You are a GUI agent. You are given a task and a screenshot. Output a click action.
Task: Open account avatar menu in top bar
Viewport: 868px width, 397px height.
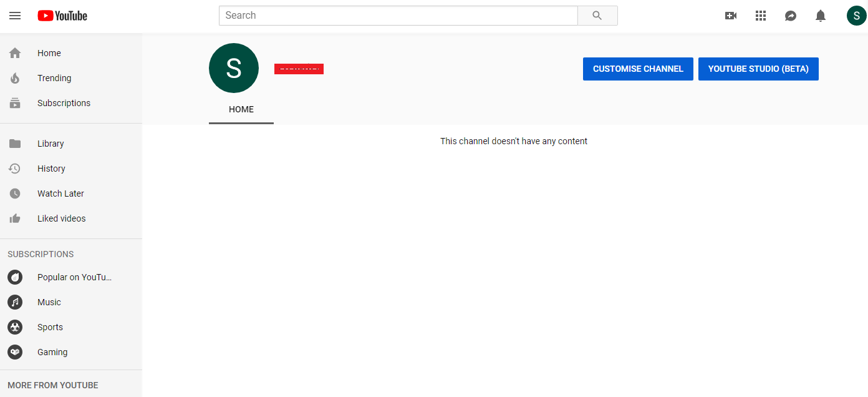(857, 16)
